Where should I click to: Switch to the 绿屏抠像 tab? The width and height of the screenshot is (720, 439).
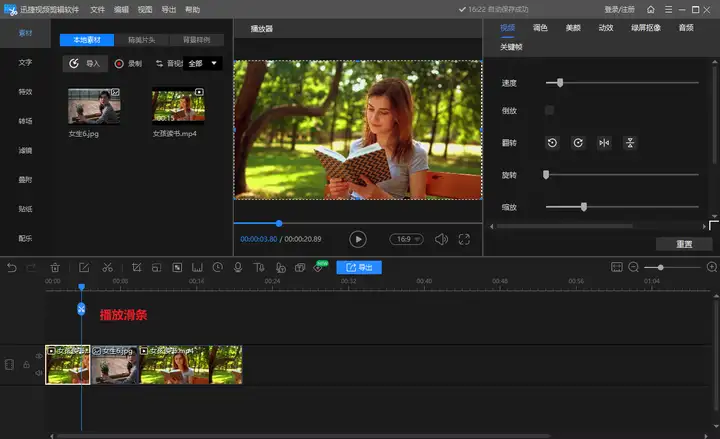click(646, 28)
